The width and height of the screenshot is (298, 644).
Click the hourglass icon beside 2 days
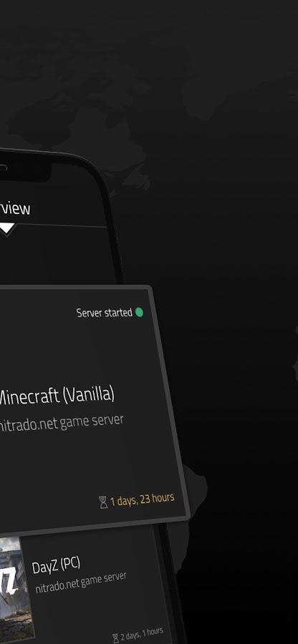point(116,638)
